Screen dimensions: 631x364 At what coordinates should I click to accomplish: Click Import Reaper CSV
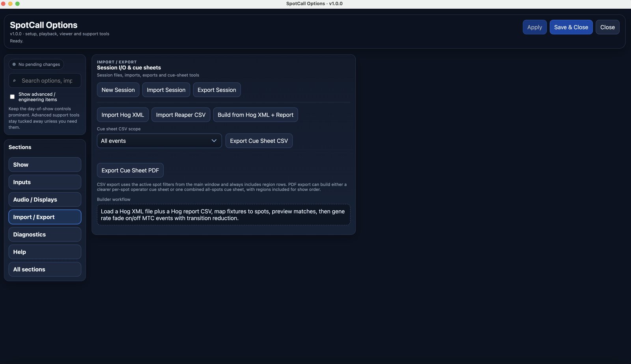(x=181, y=115)
